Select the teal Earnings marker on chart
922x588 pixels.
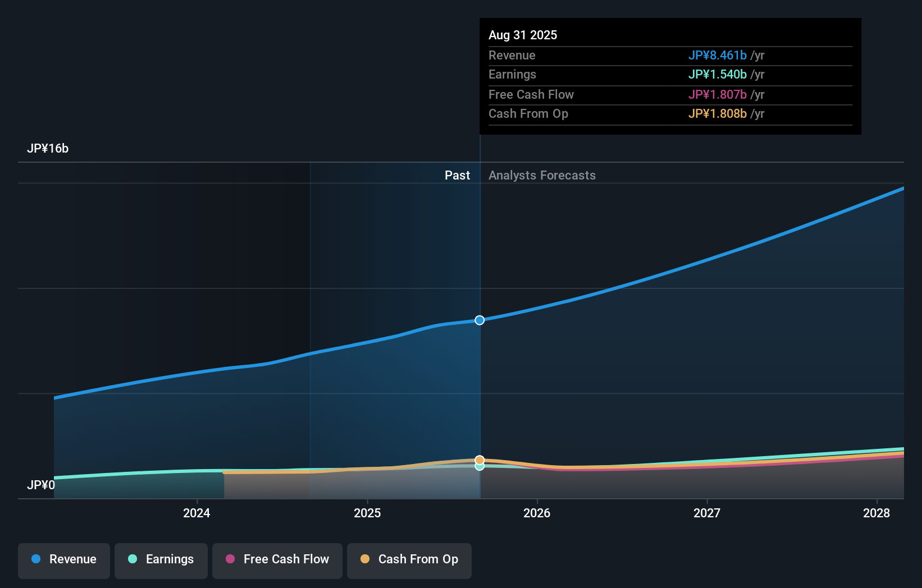click(x=480, y=467)
